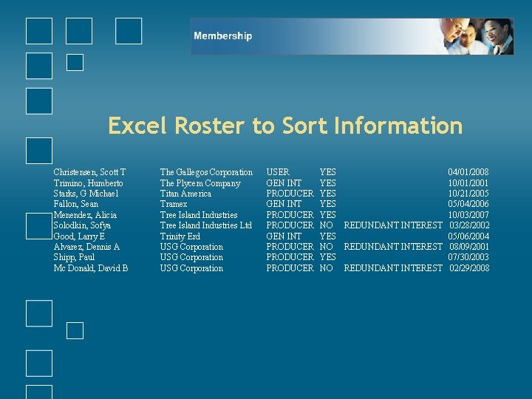Click date 04/01/2008

(468, 172)
